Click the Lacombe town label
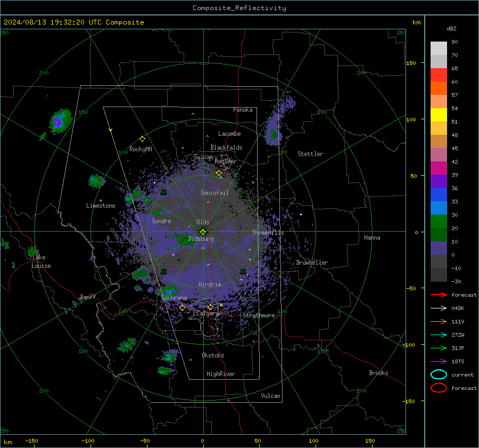The width and height of the screenshot is (479, 448). [229, 134]
